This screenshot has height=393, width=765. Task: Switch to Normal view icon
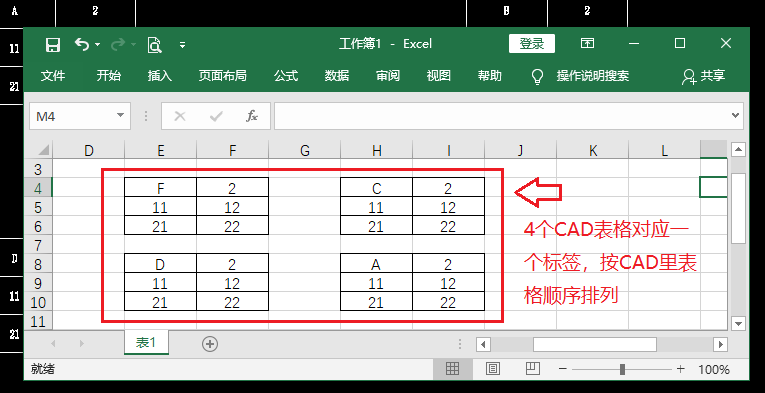click(452, 369)
